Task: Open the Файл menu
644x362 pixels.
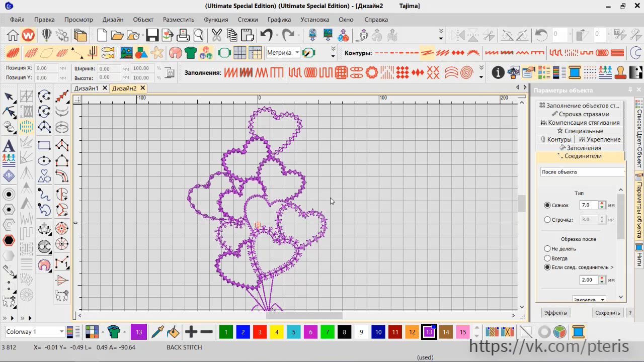Action: (17, 20)
